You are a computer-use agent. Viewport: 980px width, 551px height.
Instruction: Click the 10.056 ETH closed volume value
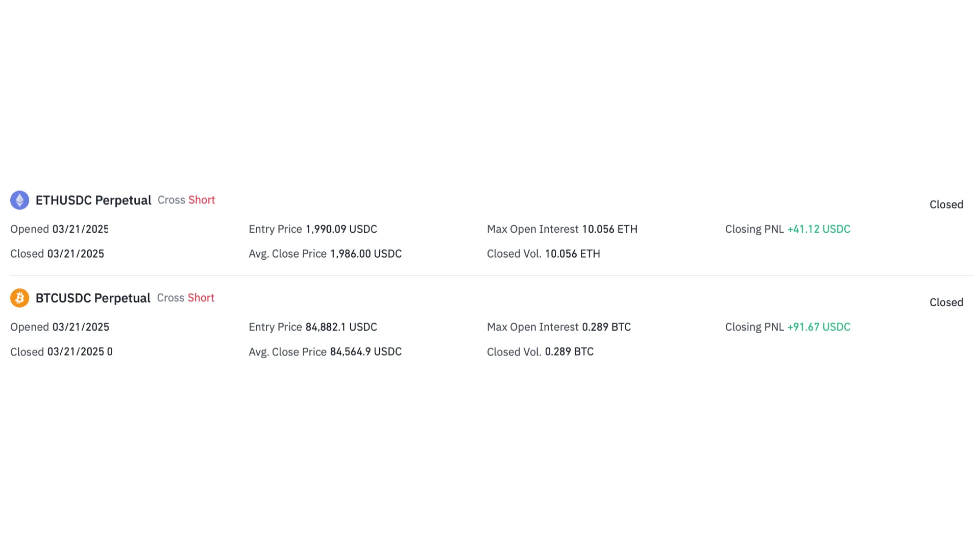click(572, 254)
